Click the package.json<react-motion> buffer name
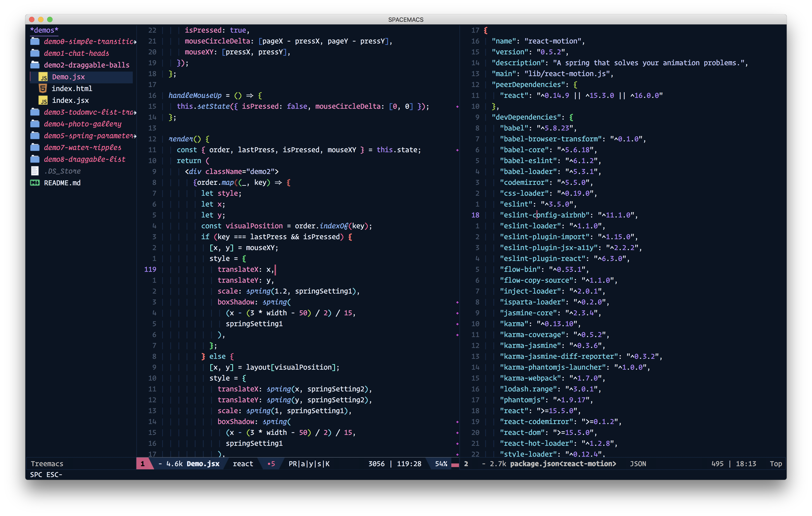 click(x=563, y=464)
